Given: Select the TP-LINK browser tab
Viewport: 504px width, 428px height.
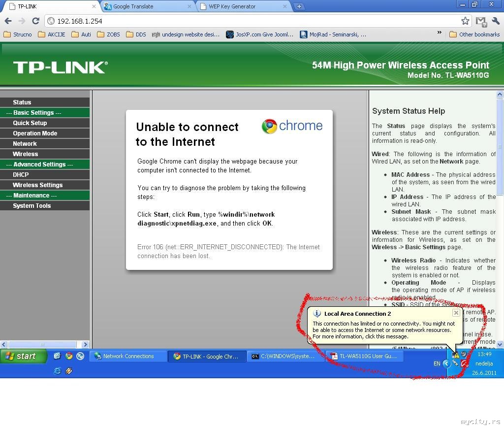Looking at the screenshot, I should 51,6.
